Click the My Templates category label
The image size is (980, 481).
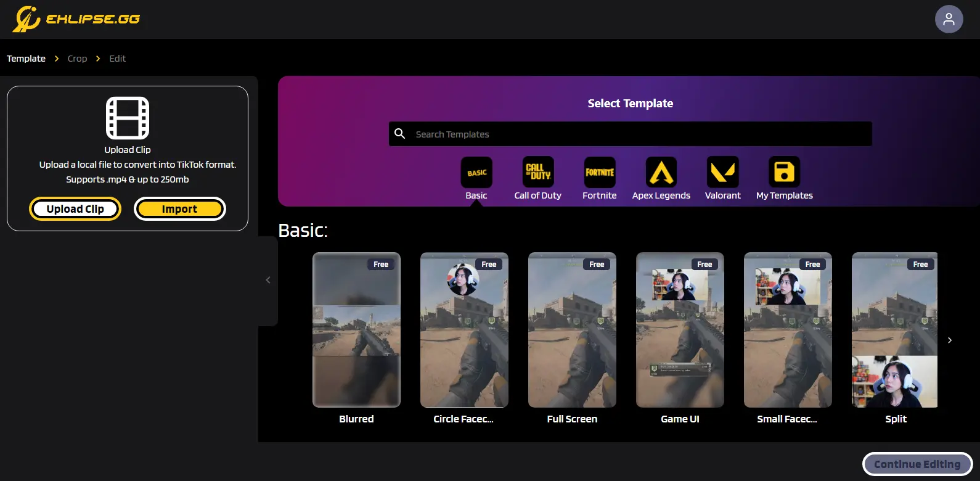pyautogui.click(x=785, y=195)
